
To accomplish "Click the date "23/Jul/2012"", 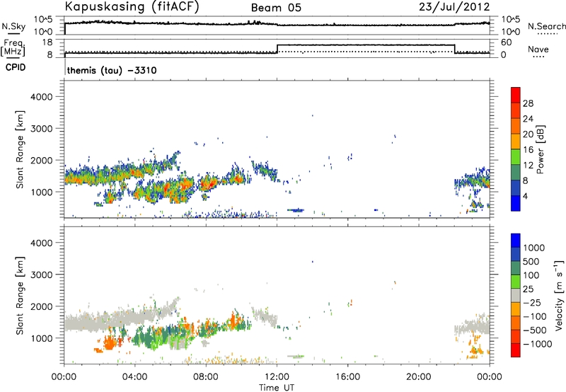I will [454, 7].
